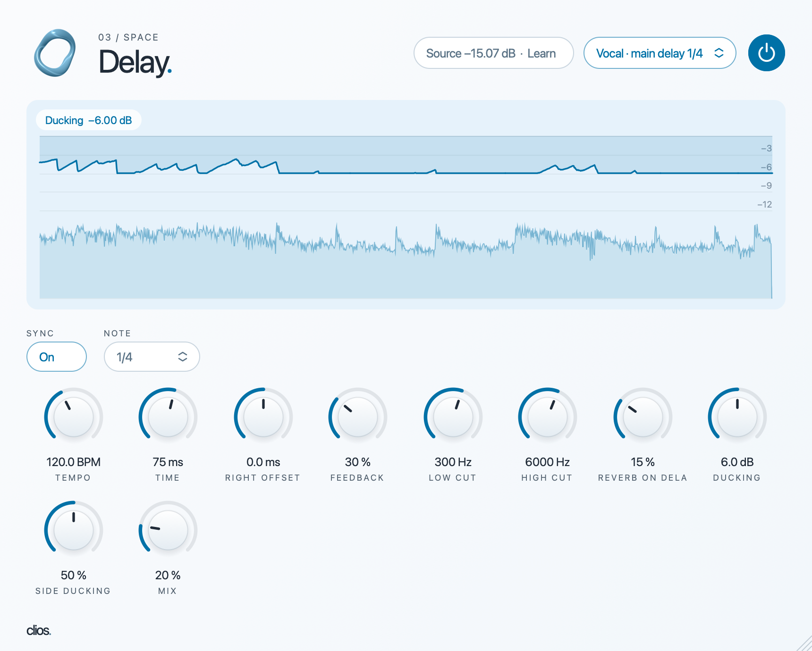Click the Feedback knob
The height and width of the screenshot is (651, 812).
(358, 417)
